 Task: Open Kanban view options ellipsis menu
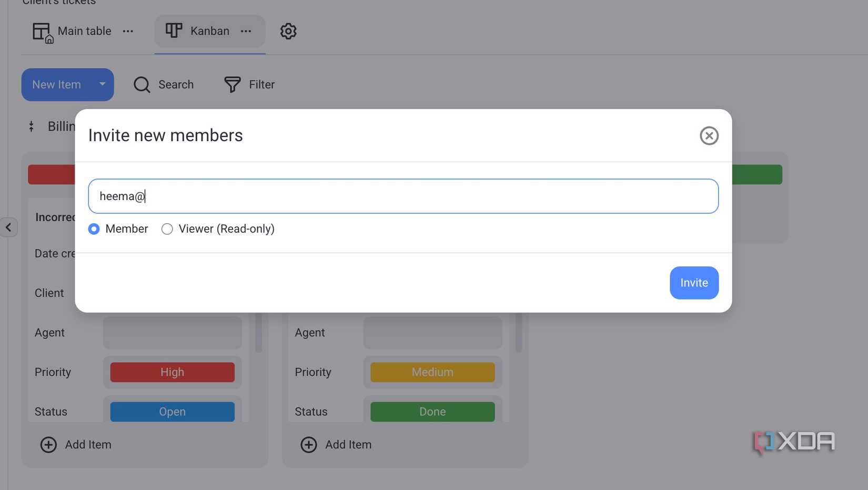click(x=246, y=31)
